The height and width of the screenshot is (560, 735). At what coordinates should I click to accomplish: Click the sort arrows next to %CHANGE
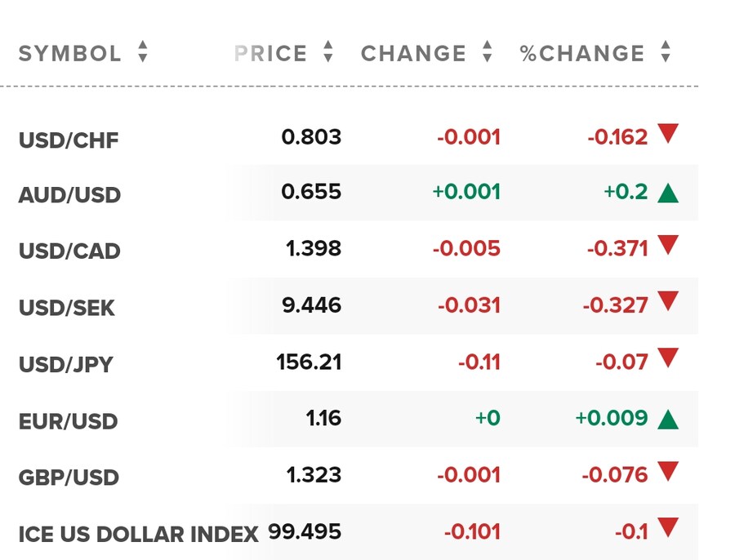click(666, 52)
